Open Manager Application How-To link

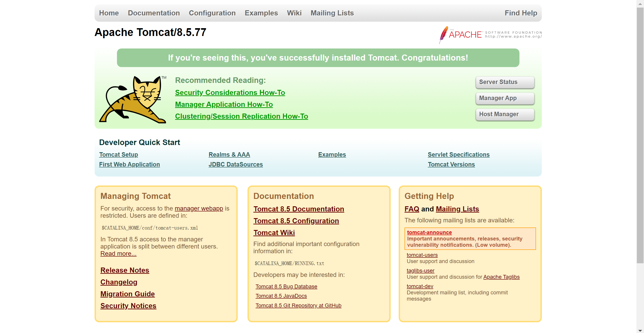pyautogui.click(x=224, y=104)
